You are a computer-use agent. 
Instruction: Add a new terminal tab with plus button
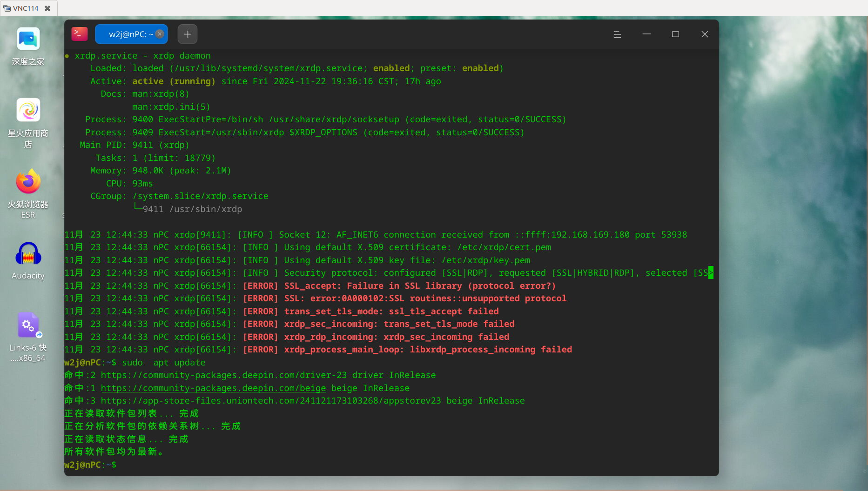pos(188,34)
